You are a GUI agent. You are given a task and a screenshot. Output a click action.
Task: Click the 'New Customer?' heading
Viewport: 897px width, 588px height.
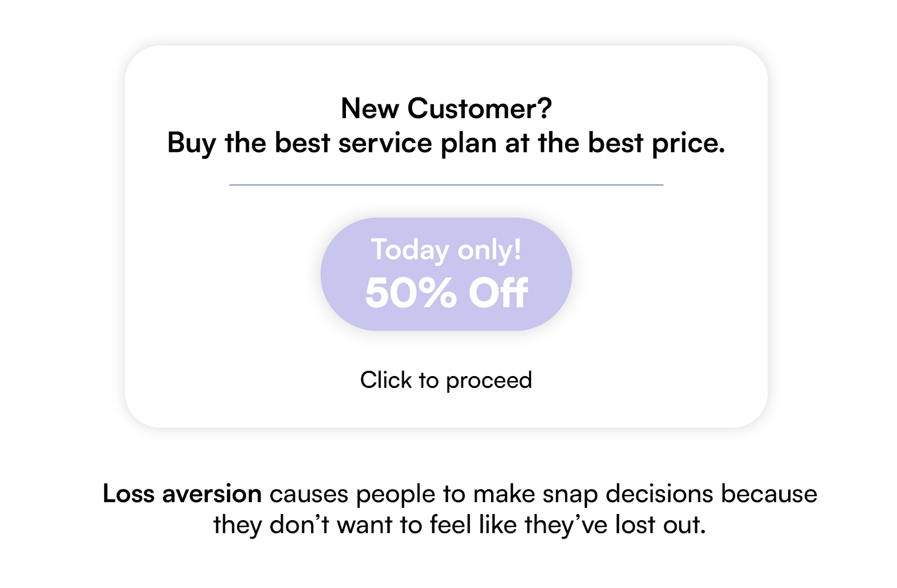coord(446,108)
